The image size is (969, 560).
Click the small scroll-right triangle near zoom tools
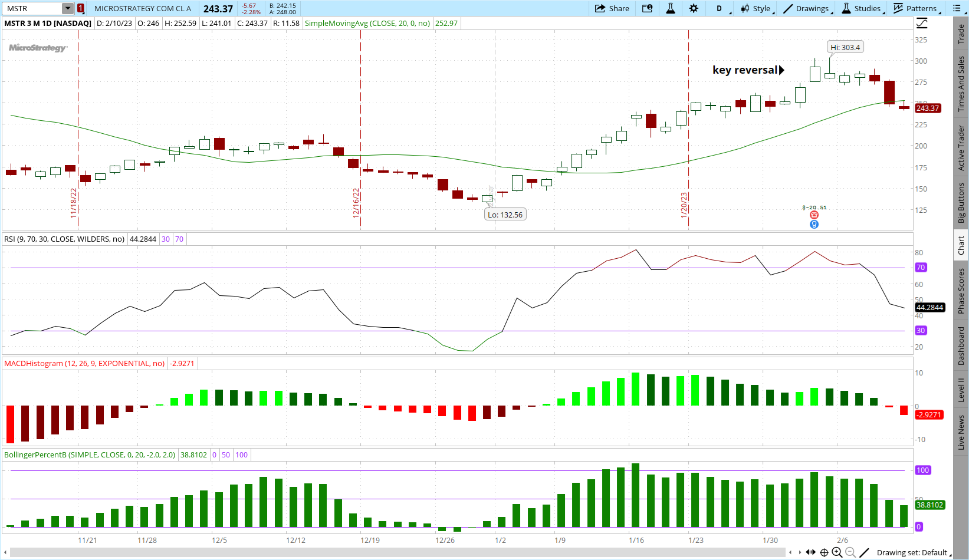click(x=800, y=552)
